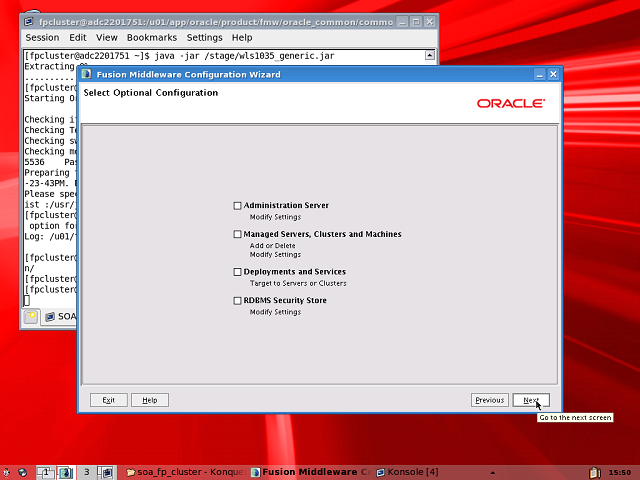Open the Bookmarks menu in Konsole
Viewport: 640px width, 480px height.
click(152, 38)
